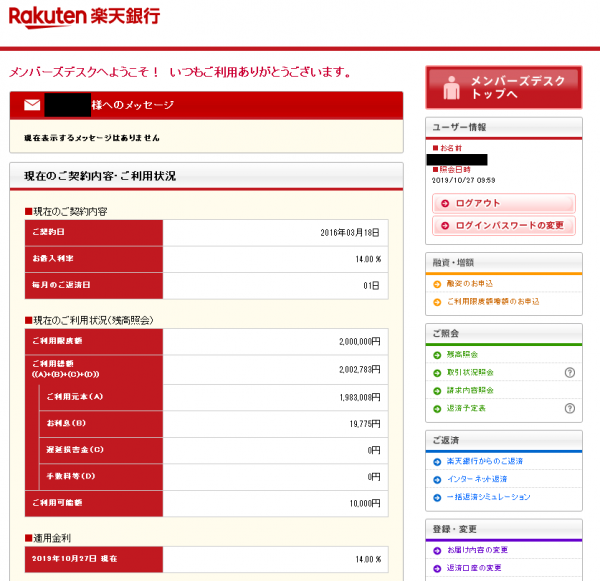This screenshot has width=600, height=581.
Task: Go to メンバーズデスク トップへ
Action: 504,87
